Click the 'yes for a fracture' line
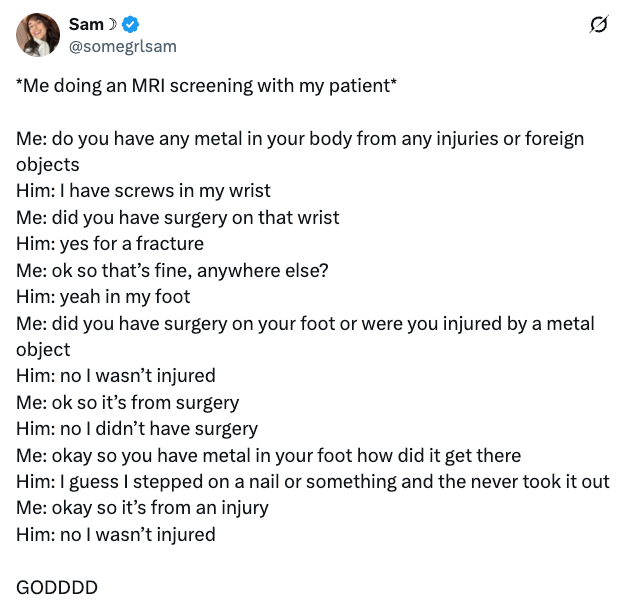619x613 pixels. (110, 244)
